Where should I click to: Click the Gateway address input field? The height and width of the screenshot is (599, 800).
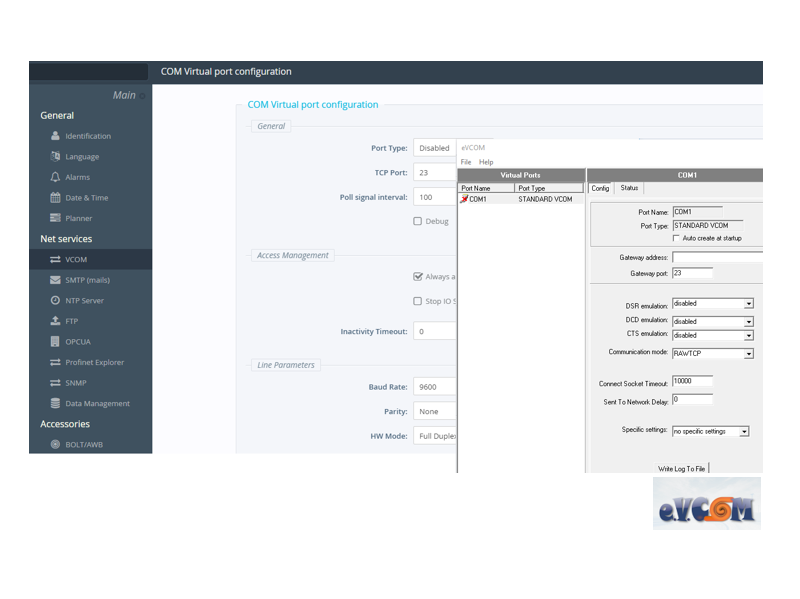point(717,257)
